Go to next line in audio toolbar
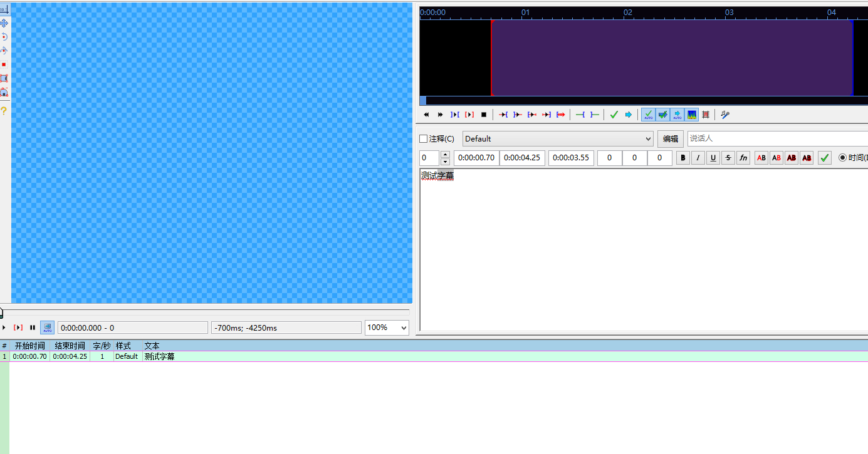This screenshot has height=454, width=868. click(x=441, y=115)
